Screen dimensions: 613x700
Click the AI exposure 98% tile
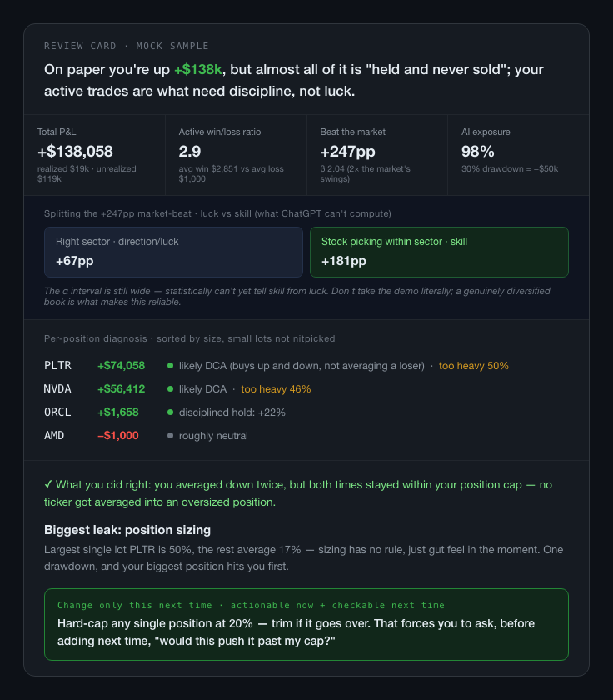(x=518, y=155)
